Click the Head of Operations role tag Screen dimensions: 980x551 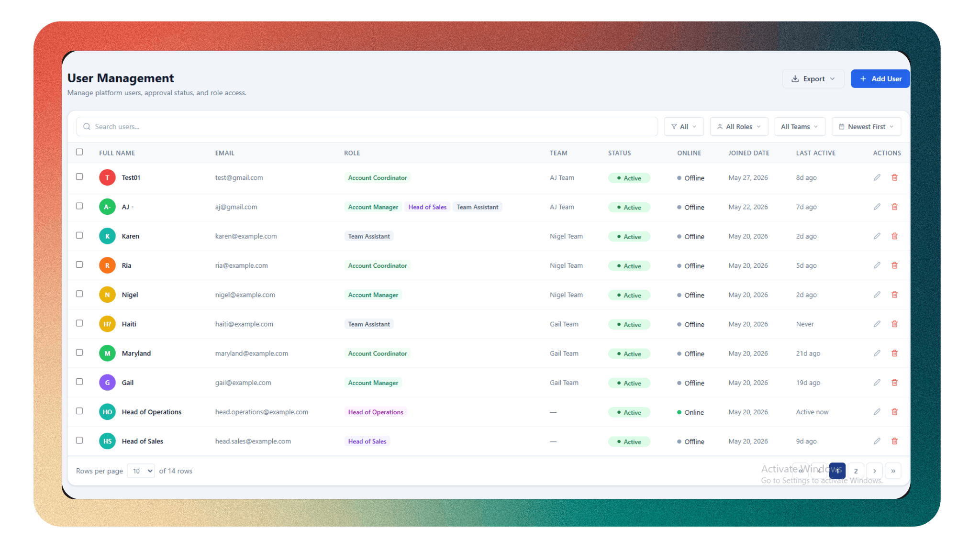pos(376,412)
